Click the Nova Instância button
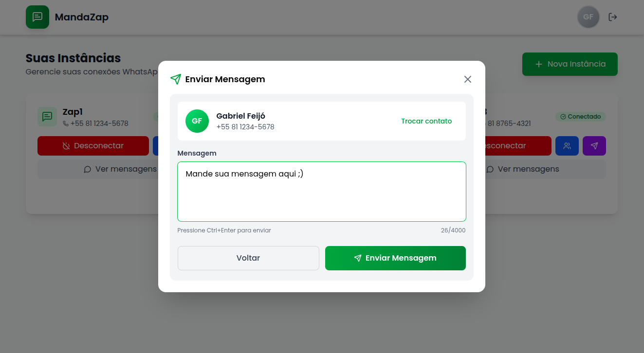 pyautogui.click(x=570, y=64)
